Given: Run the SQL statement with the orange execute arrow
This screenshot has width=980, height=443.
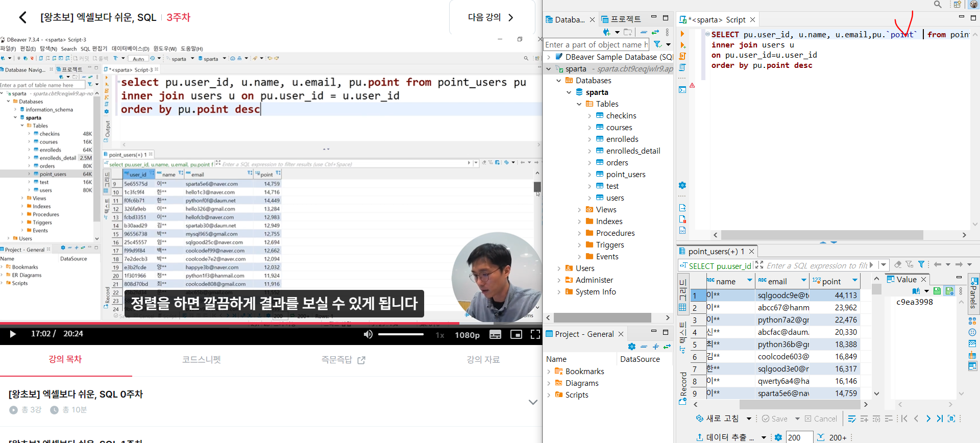Looking at the screenshot, I should 682,34.
